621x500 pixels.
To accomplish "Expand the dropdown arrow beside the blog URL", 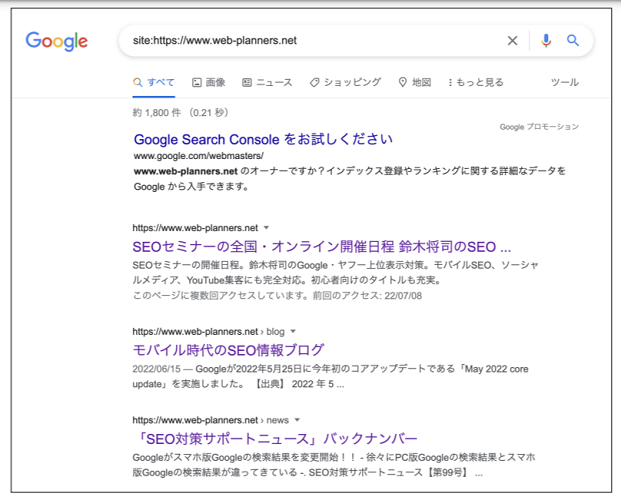I will (x=293, y=331).
